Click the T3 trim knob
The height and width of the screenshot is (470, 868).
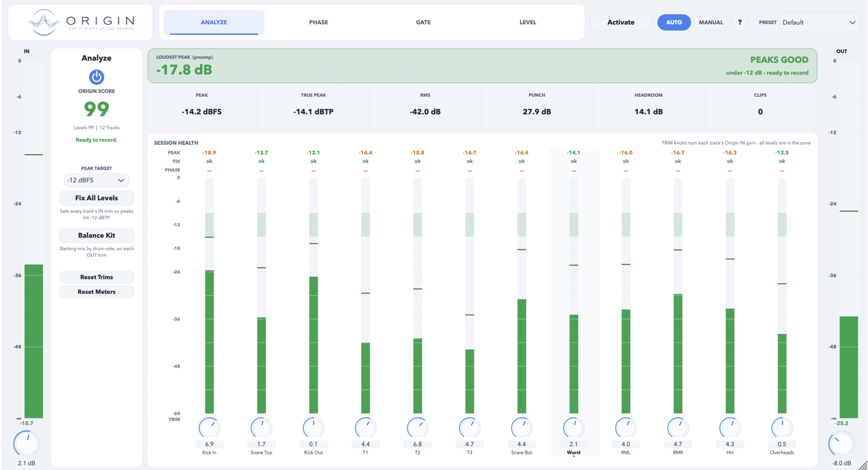tap(470, 428)
